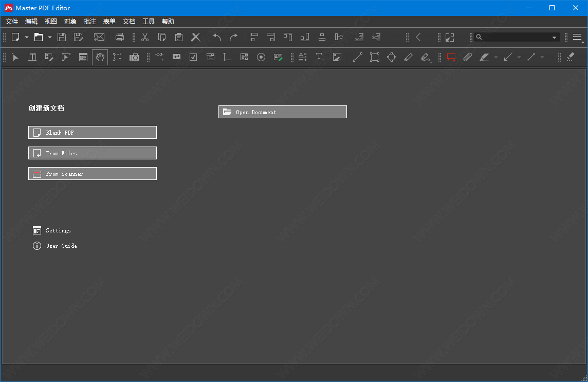This screenshot has width=588, height=382.
Task: Click the Edit Text tool icon
Action: click(x=32, y=57)
